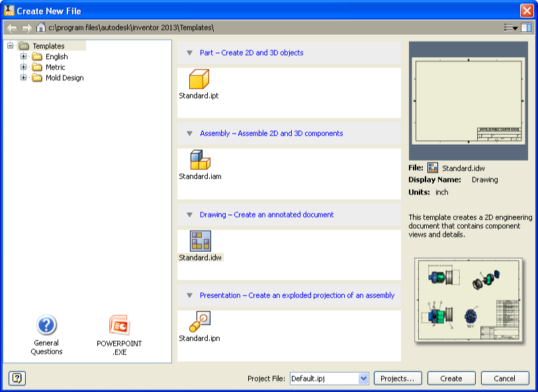Click the help question mark button
538x392 pixels.
click(17, 378)
